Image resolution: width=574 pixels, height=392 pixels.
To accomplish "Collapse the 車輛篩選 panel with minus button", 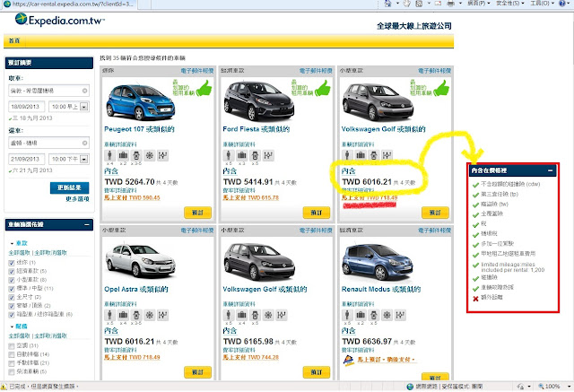I will point(87,225).
